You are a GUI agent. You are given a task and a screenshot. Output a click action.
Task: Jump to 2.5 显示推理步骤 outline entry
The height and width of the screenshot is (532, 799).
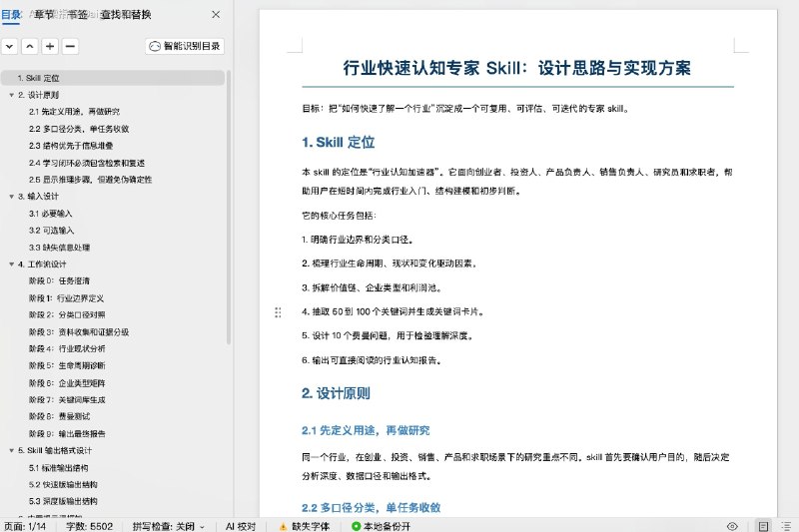tap(90, 180)
